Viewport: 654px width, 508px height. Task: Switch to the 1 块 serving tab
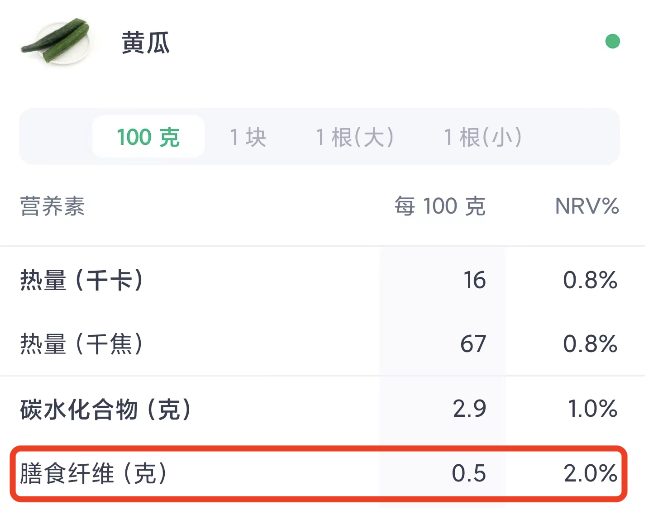248,137
